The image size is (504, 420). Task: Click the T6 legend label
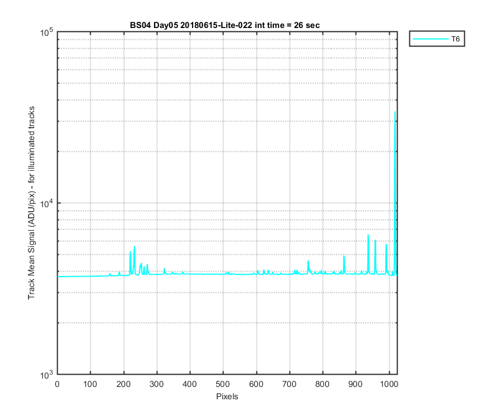pos(455,39)
